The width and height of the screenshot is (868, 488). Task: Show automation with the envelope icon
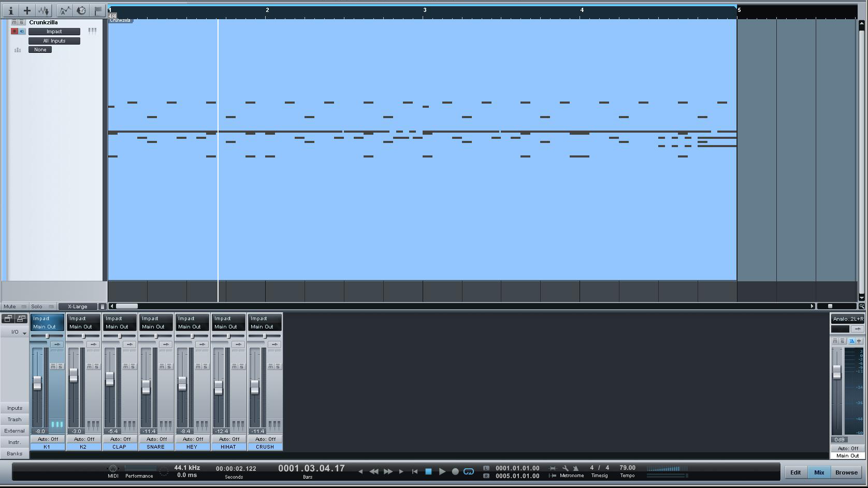tap(64, 10)
